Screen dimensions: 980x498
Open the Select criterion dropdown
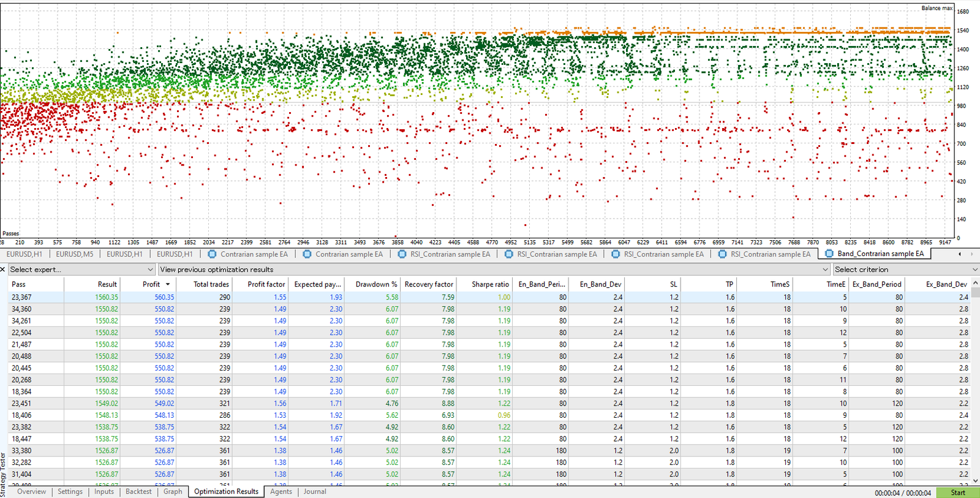click(906, 270)
